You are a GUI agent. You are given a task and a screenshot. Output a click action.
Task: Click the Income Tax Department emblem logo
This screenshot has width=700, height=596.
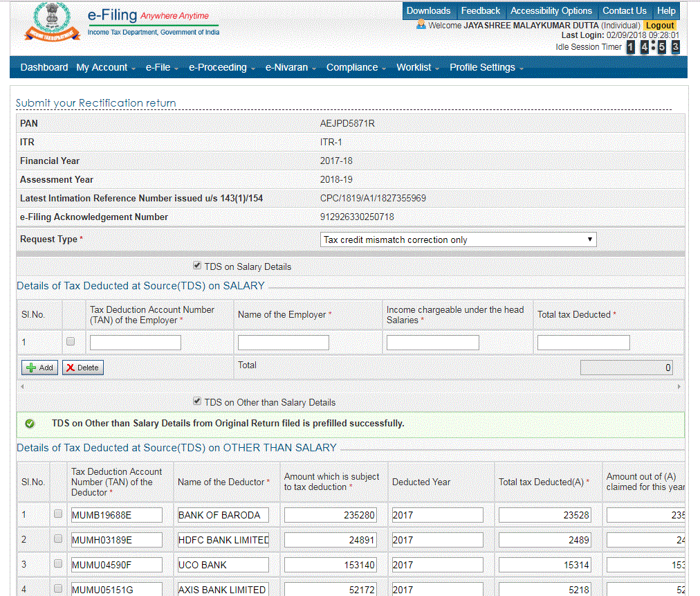click(x=53, y=21)
